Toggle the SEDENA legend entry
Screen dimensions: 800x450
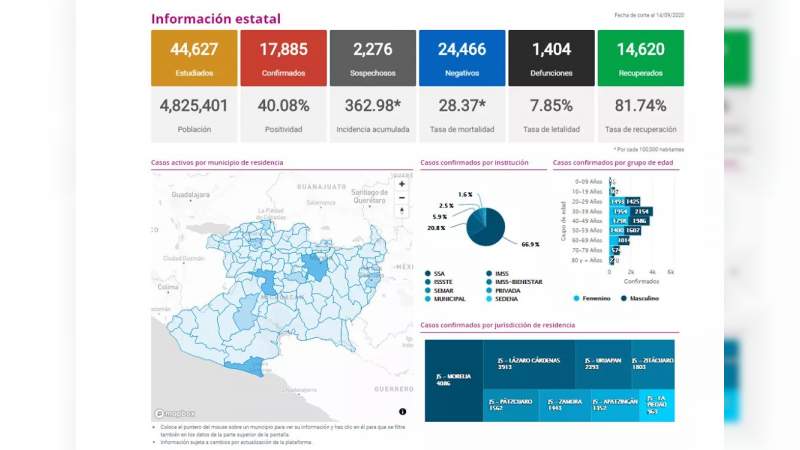tap(502, 298)
